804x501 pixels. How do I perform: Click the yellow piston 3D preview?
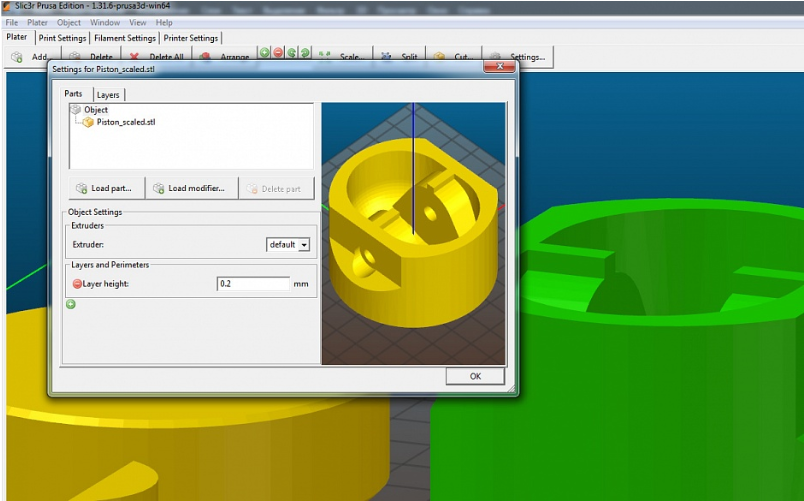click(x=413, y=233)
